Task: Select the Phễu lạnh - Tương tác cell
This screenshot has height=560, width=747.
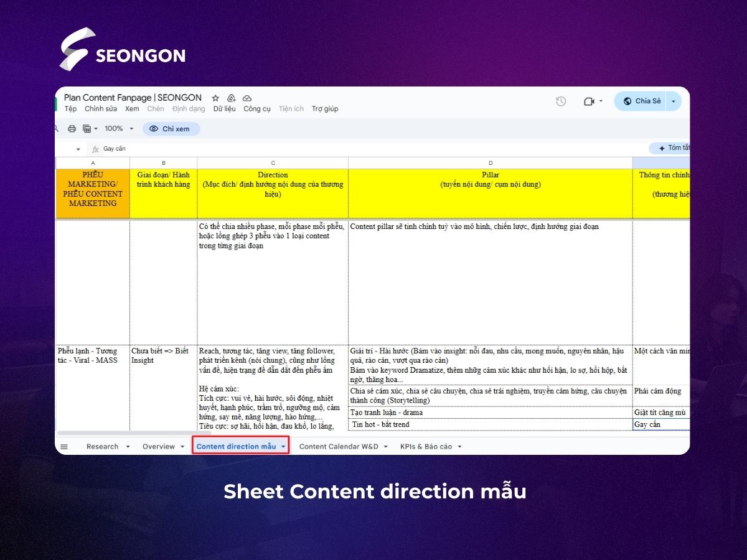Action: (93, 388)
